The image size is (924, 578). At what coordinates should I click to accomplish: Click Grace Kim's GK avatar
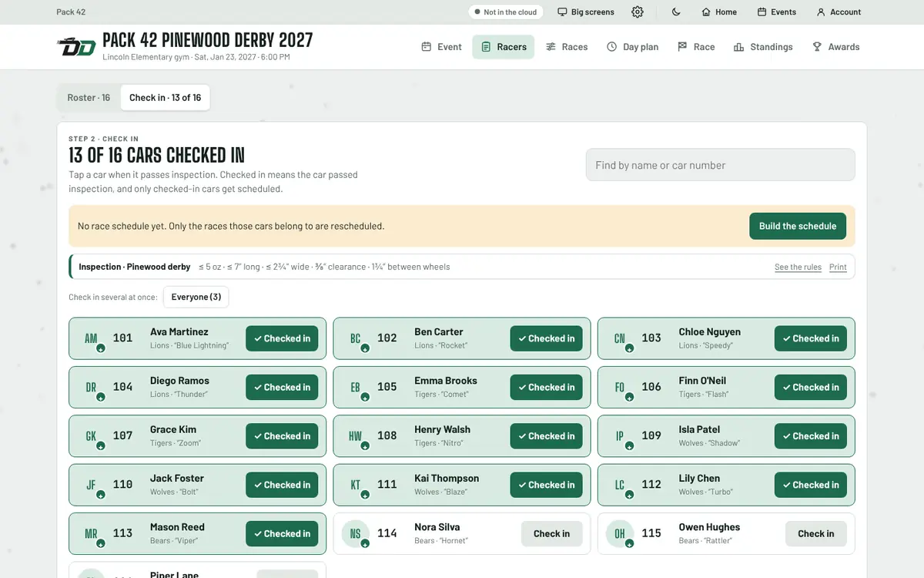[91, 436]
